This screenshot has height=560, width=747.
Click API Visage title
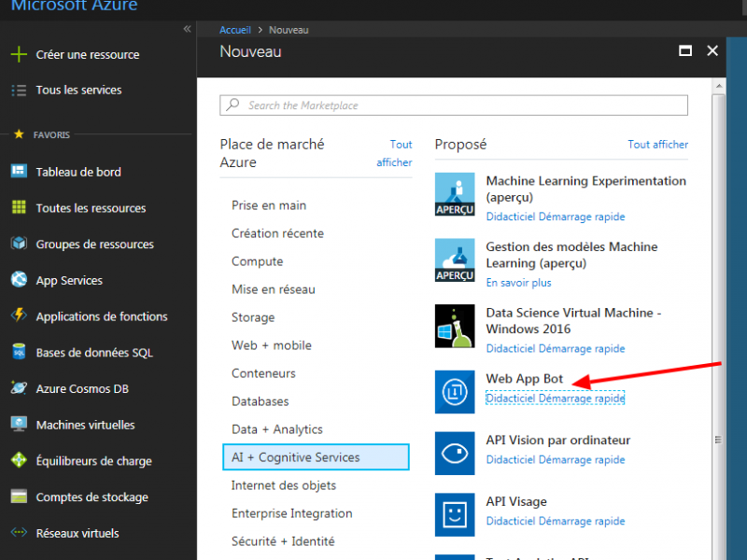(516, 501)
